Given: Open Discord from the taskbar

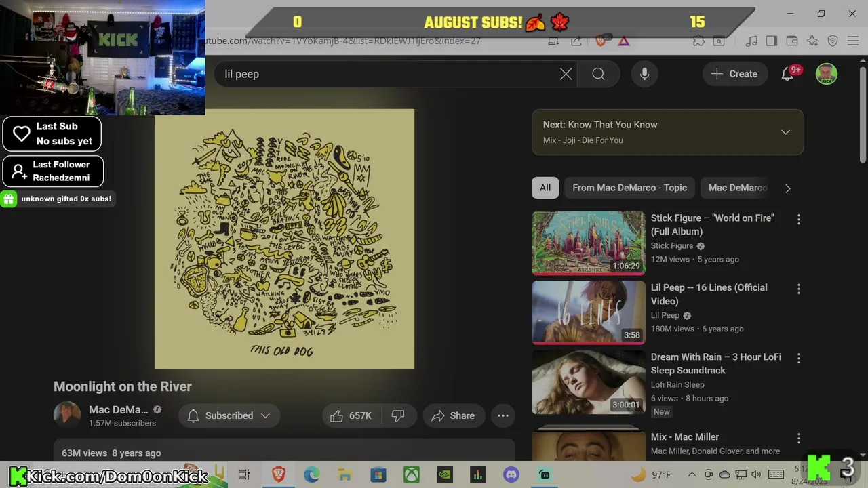Looking at the screenshot, I should click(x=511, y=474).
